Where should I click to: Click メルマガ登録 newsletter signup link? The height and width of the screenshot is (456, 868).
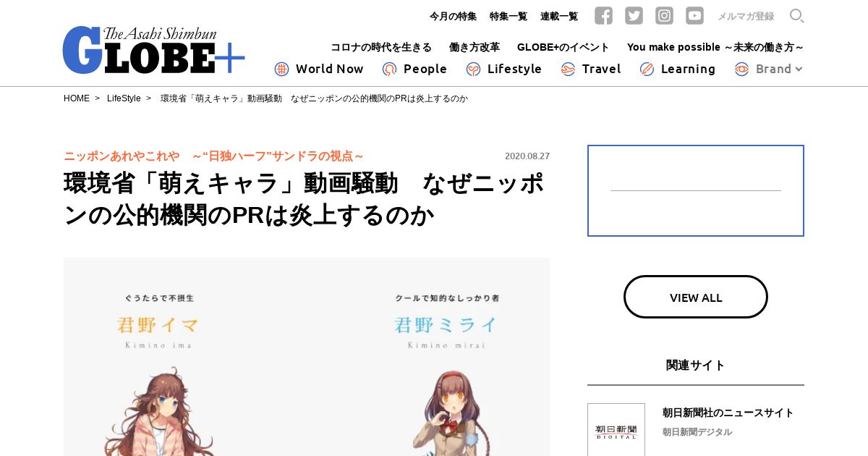pos(746,16)
